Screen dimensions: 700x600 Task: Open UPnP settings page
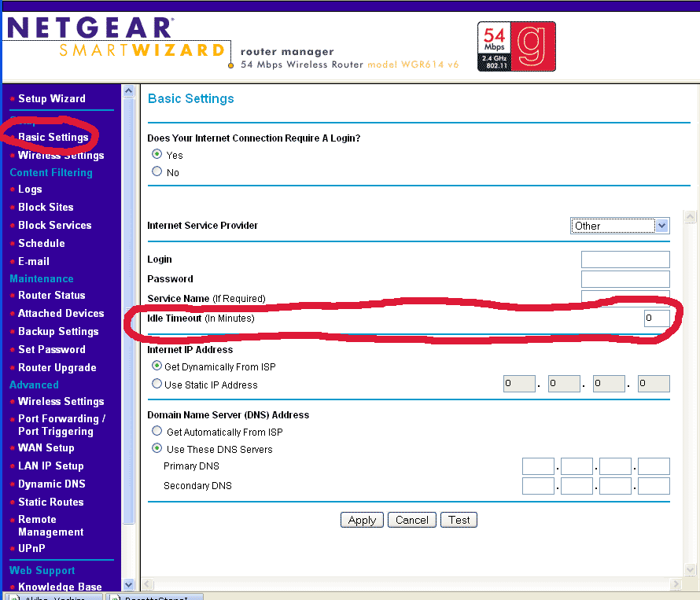pos(31,548)
